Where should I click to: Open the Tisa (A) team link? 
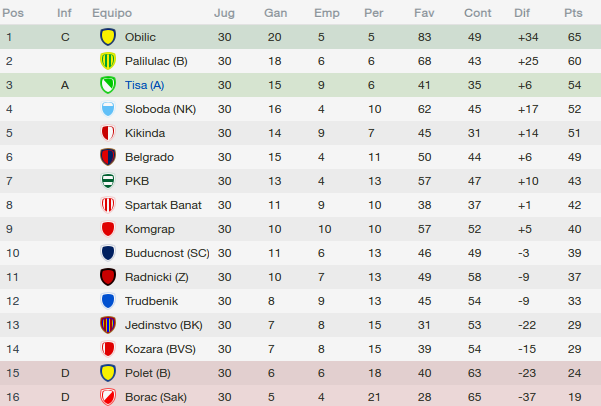145,85
